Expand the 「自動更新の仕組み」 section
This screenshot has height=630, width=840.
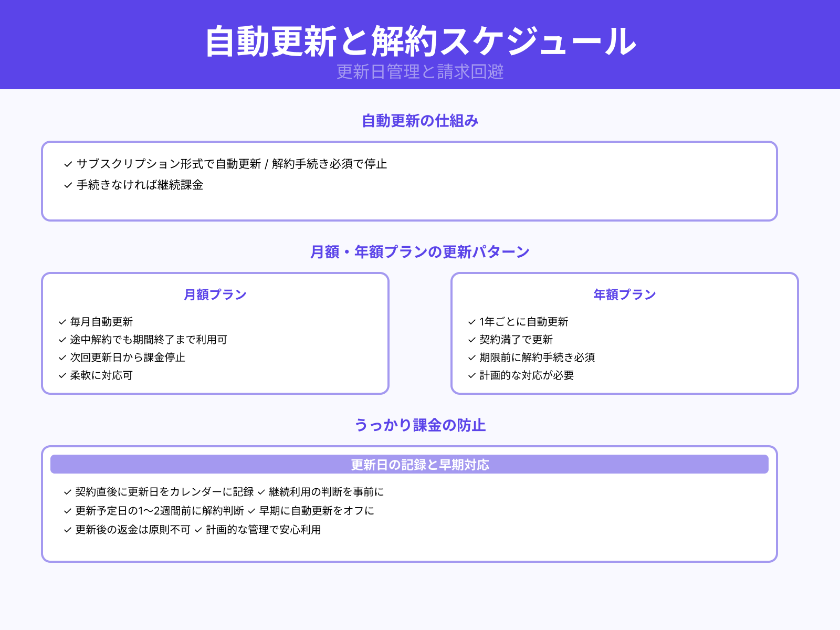[420, 121]
